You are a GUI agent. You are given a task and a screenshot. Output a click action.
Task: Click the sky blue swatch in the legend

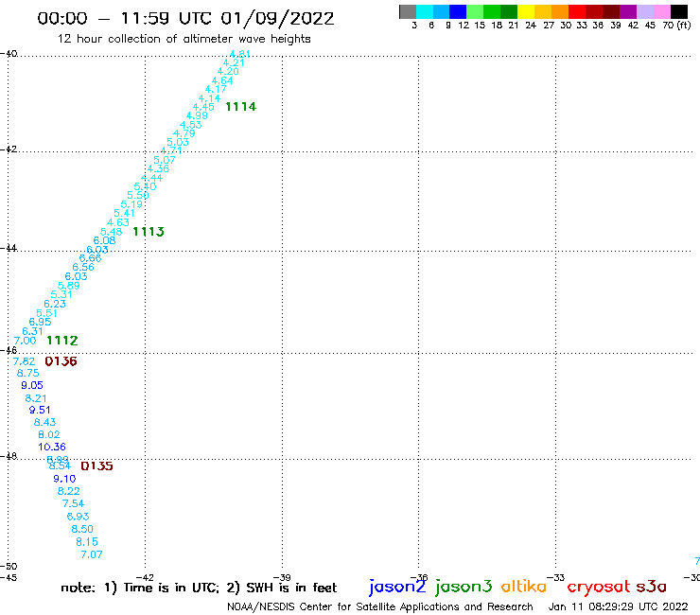[442, 12]
